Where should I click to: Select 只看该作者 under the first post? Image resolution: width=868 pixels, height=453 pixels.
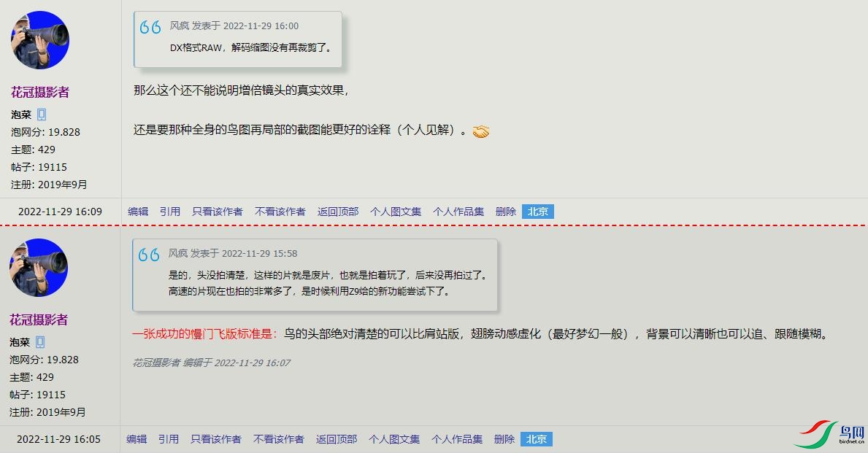point(217,212)
